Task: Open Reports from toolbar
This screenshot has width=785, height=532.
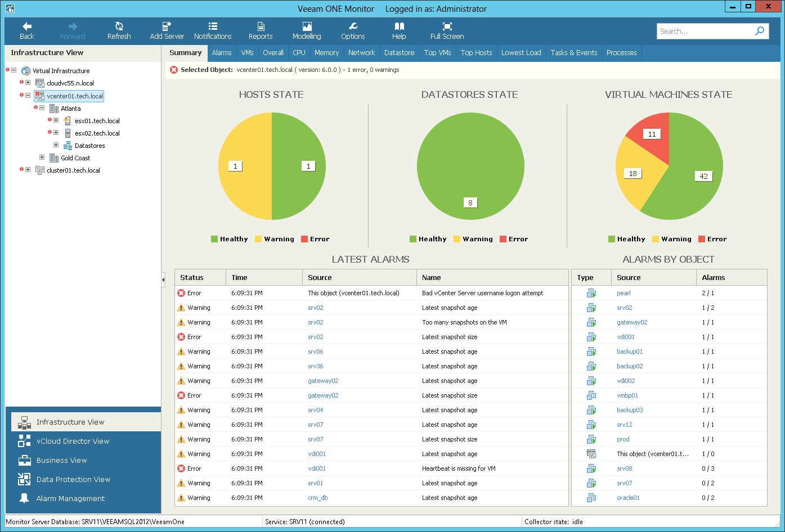Action: pyautogui.click(x=261, y=31)
